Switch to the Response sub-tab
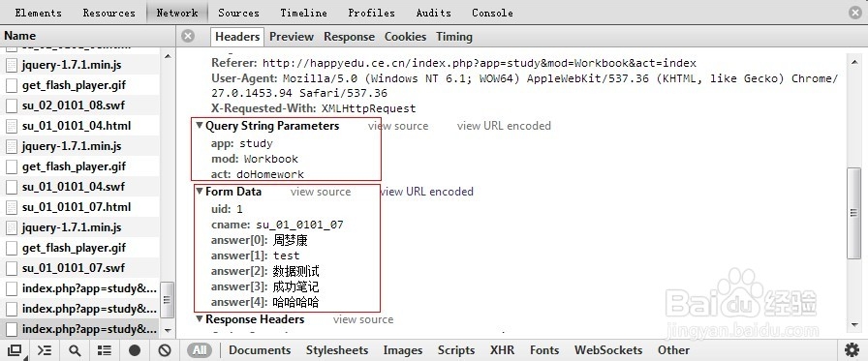Viewport: 868px width, 361px height. pos(350,37)
